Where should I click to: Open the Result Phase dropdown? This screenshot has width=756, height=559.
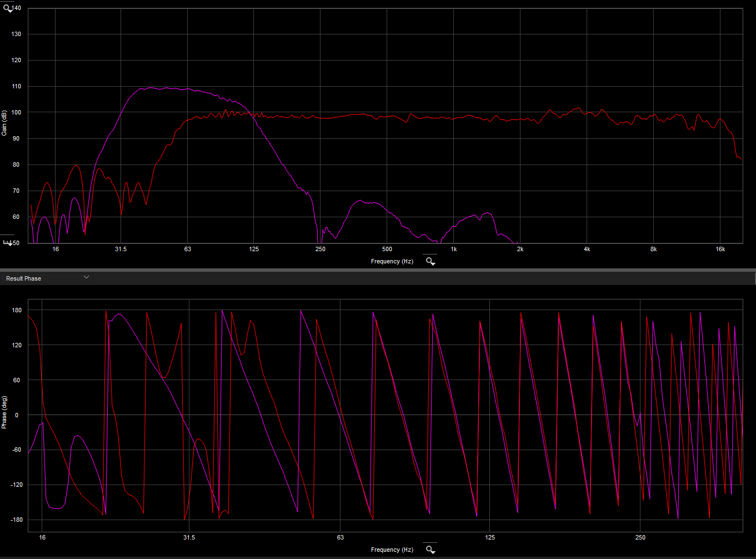(x=47, y=278)
